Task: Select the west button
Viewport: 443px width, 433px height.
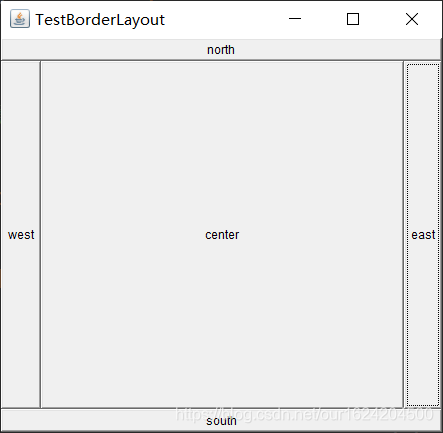Action: click(x=21, y=234)
